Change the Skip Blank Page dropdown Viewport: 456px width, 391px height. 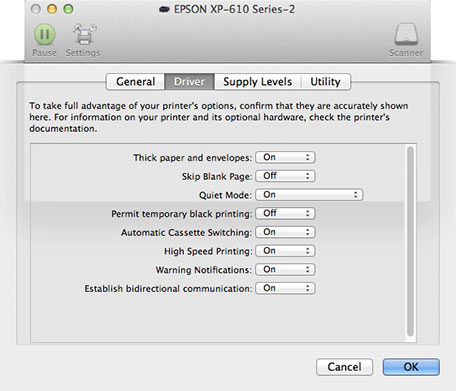click(285, 176)
